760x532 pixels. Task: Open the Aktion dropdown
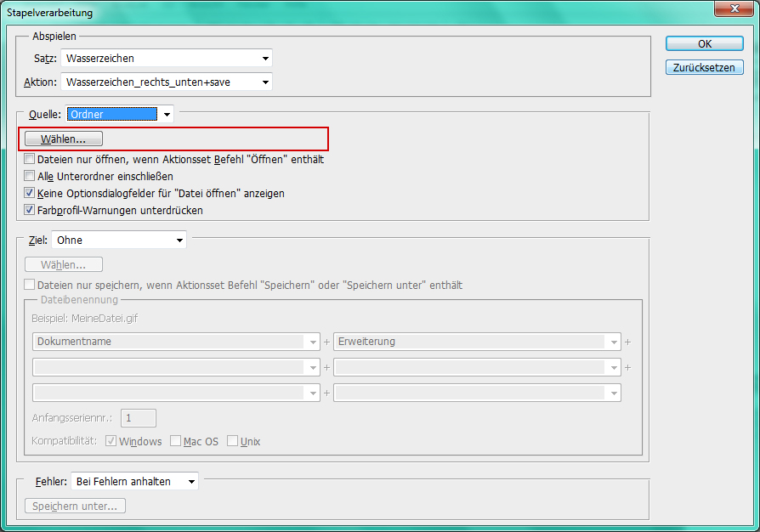[167, 82]
